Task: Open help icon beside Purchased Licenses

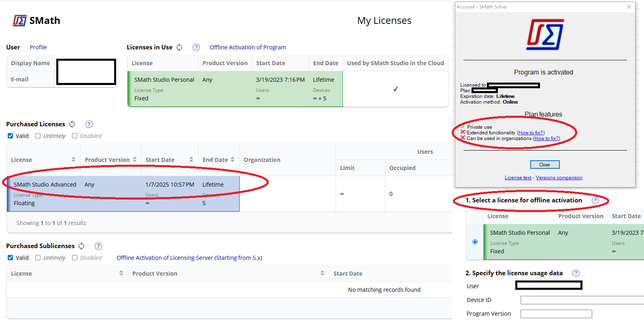Action: pos(89,124)
